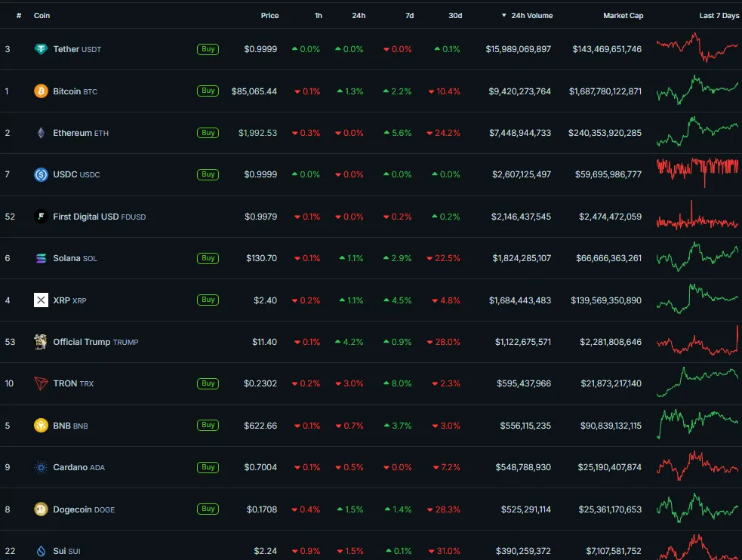The width and height of the screenshot is (742, 560).
Task: Click the Ethereum coin logo
Action: pyautogui.click(x=42, y=133)
